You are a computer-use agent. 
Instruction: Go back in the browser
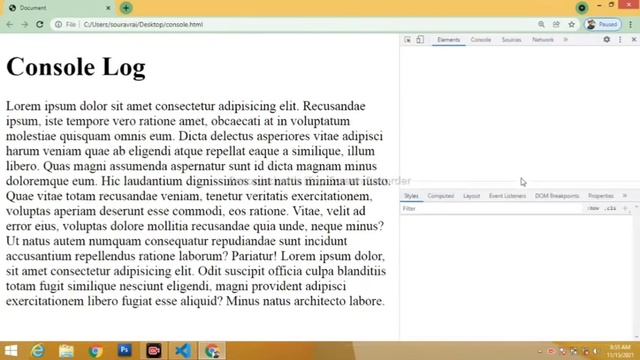point(9,24)
